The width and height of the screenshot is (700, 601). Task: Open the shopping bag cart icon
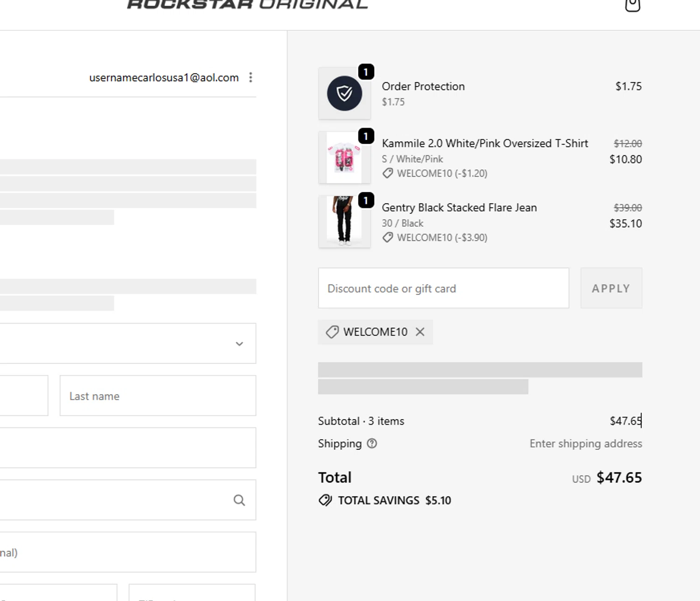point(632,5)
